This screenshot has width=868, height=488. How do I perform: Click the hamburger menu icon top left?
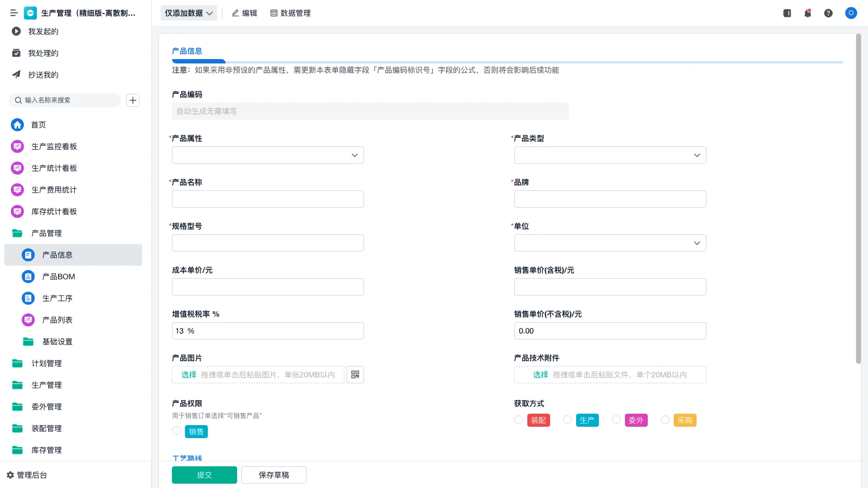coord(14,13)
